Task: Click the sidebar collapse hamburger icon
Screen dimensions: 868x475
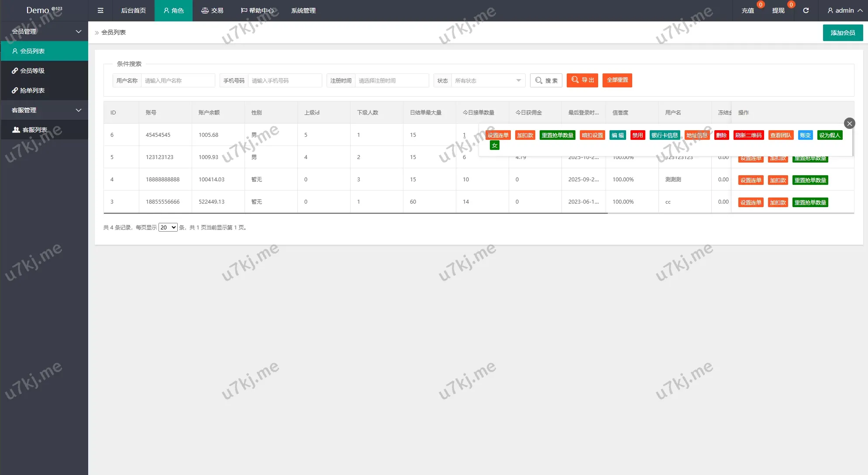Action: tap(100, 10)
